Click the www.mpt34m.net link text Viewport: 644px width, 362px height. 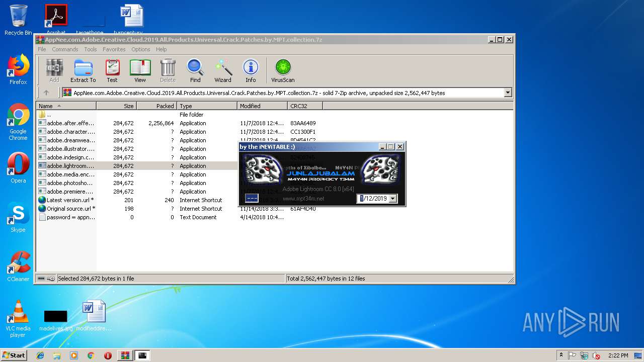(303, 199)
